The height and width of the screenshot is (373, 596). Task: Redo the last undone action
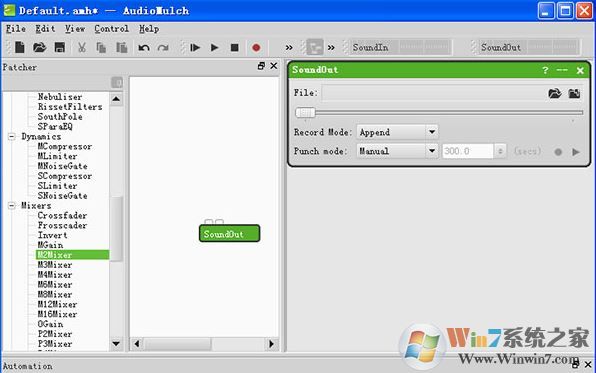click(x=163, y=48)
